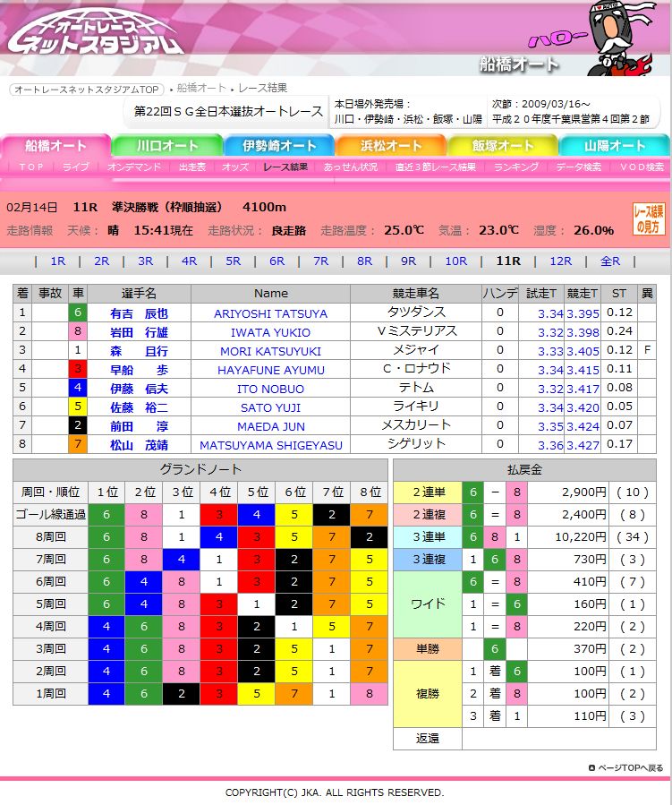Click race time 3.427 link
Screen dimensions: 672x805
pyautogui.click(x=583, y=445)
